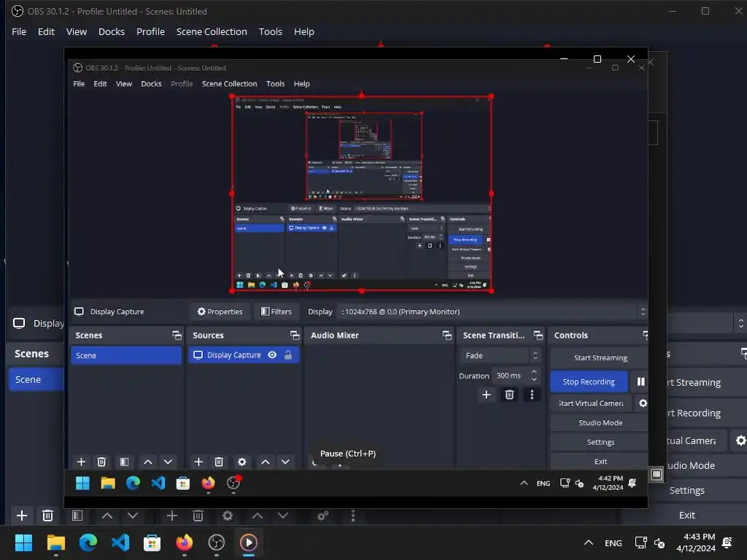Increase Duration 300 ms with up arrow
This screenshot has height=560, width=747.
coord(534,371)
